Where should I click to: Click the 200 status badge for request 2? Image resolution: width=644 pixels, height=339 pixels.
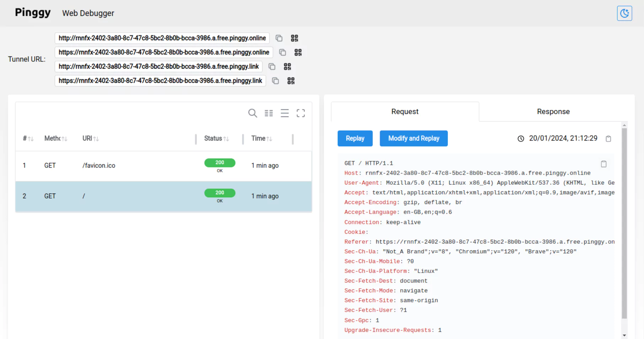coord(220,193)
